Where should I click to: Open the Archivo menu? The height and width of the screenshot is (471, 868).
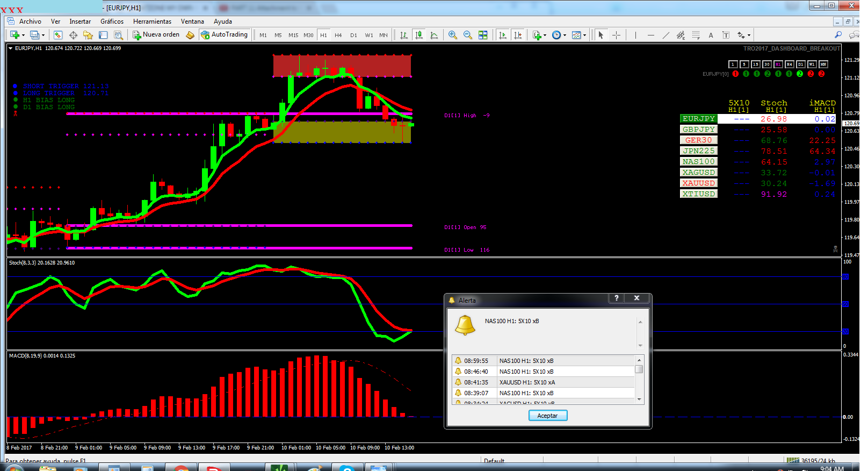pyautogui.click(x=30, y=22)
